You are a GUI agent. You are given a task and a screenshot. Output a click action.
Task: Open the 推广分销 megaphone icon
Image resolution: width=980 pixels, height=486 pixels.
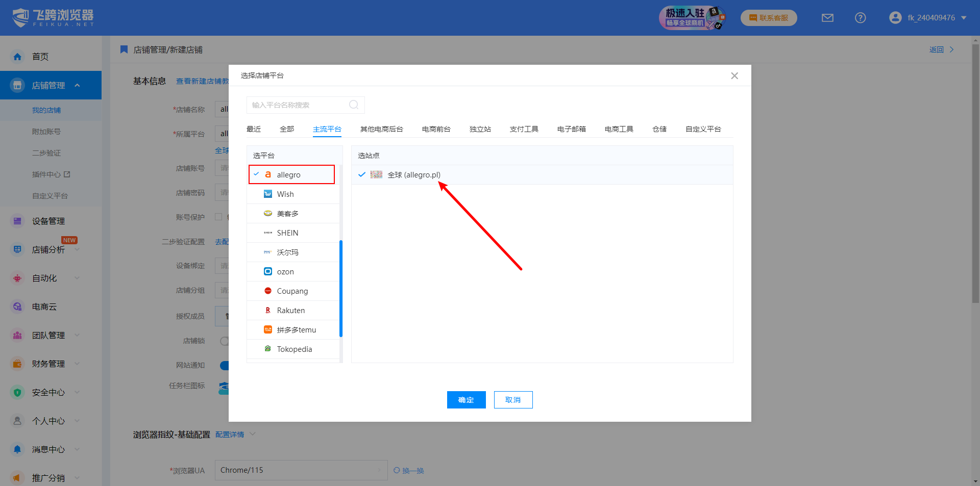(17, 478)
